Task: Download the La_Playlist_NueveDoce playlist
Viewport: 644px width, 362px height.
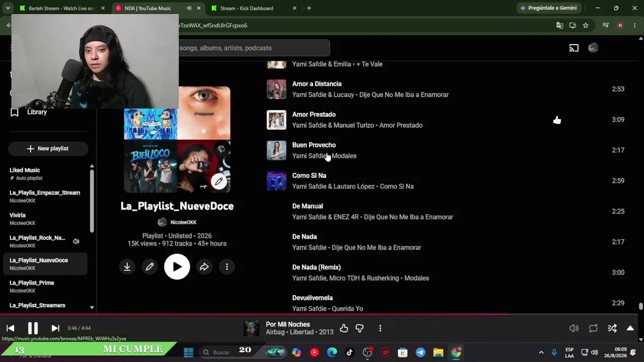Action: tap(127, 267)
